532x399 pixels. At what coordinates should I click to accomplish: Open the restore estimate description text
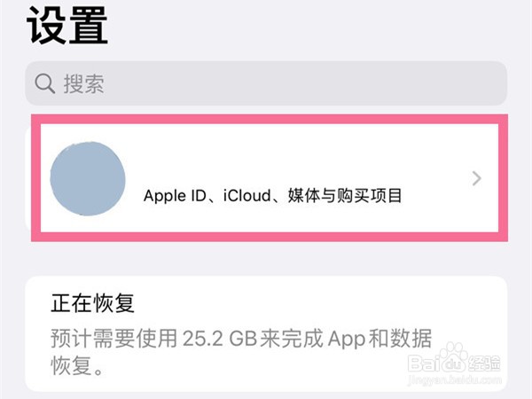[x=241, y=352]
